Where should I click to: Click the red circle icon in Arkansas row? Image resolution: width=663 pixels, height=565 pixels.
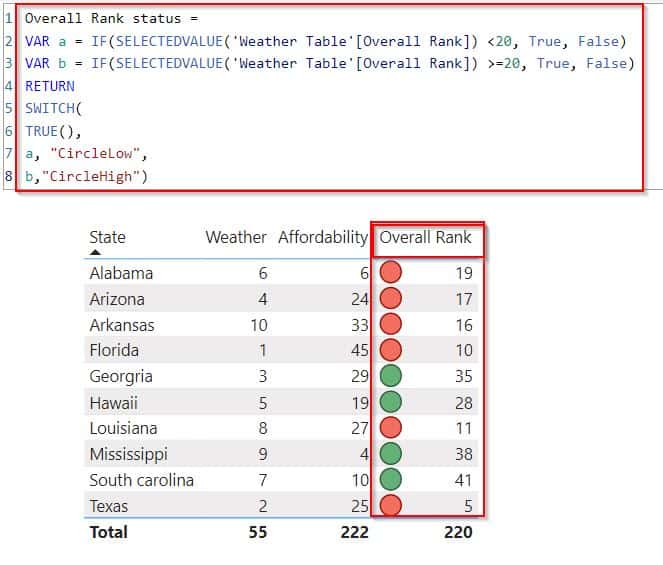(x=390, y=324)
